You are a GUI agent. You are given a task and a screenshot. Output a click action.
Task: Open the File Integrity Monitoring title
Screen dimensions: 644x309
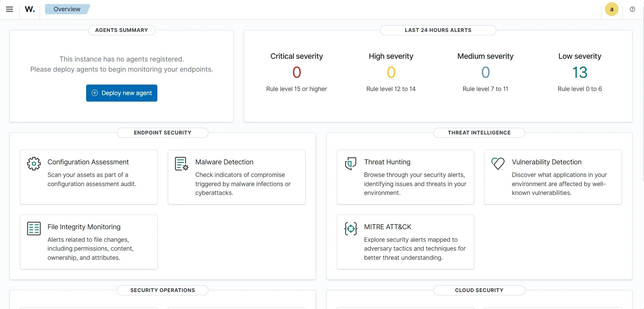[84, 227]
